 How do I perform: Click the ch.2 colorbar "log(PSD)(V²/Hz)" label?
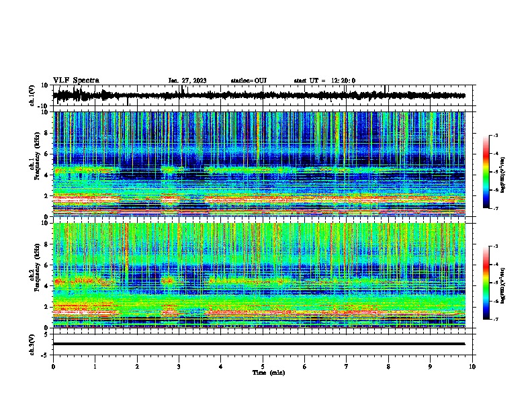502,285
